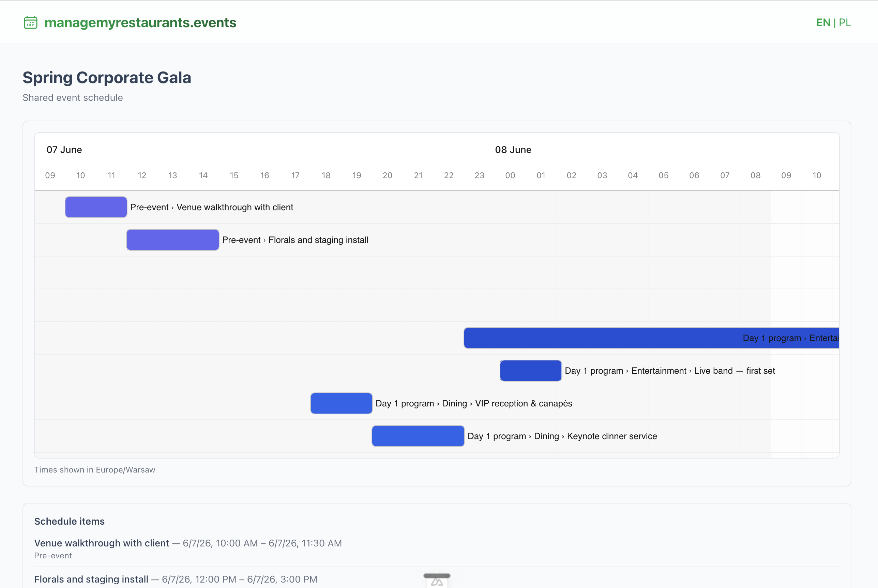Open the managemyrestaurants.events home link

point(140,22)
